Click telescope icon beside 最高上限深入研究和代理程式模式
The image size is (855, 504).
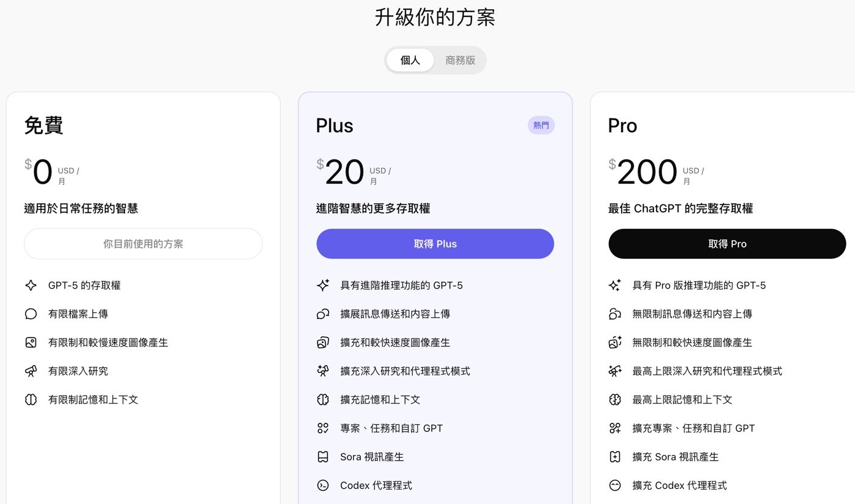click(615, 371)
